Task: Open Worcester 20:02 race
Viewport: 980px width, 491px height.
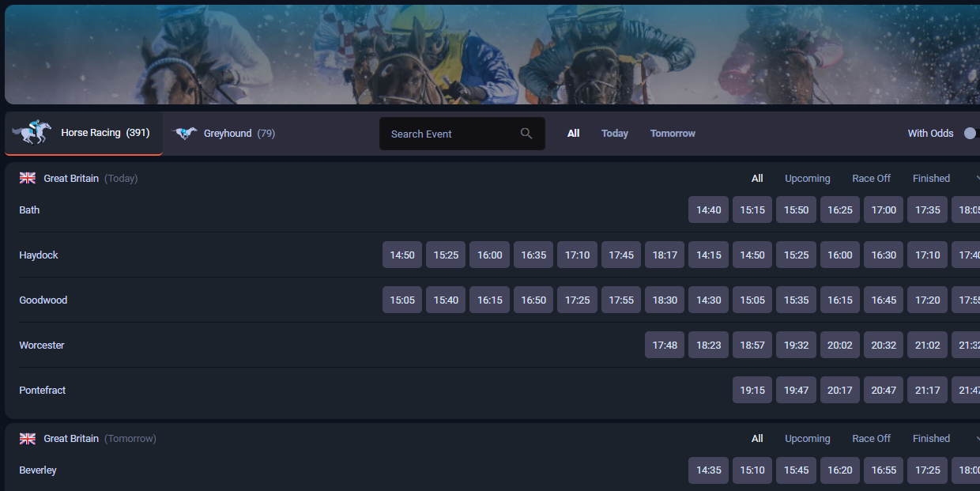Action: (840, 345)
